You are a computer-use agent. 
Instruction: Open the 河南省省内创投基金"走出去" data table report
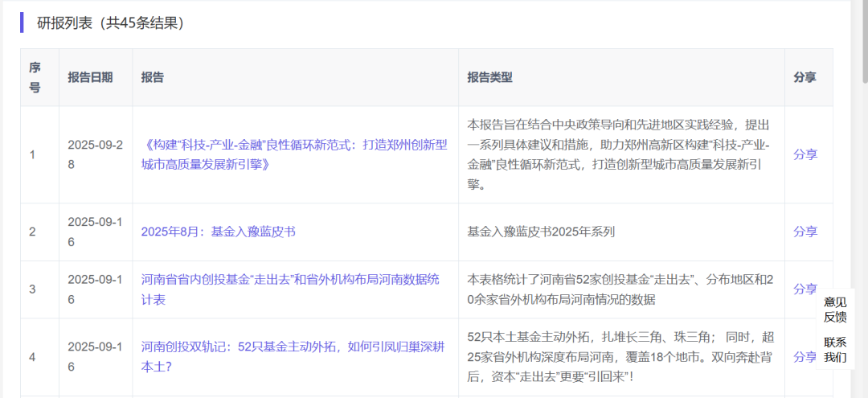(290, 289)
